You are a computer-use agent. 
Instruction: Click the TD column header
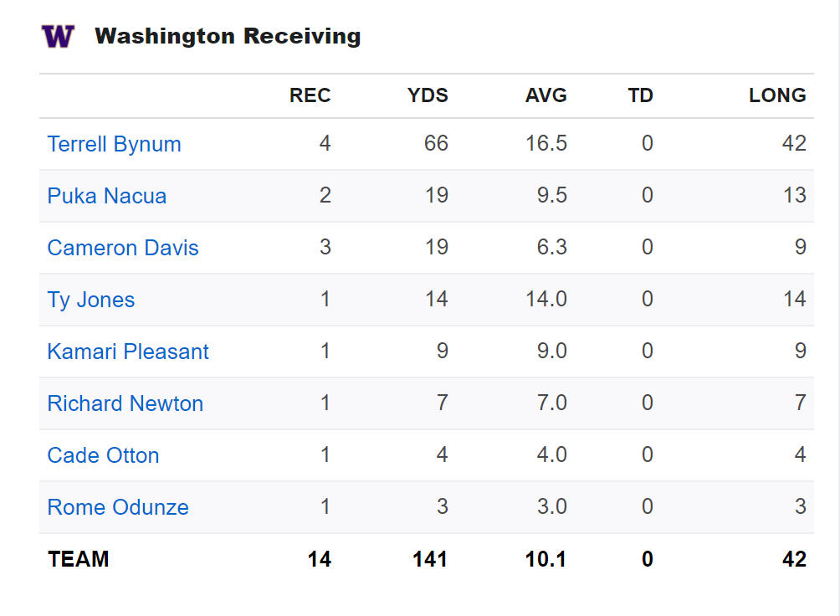click(x=640, y=95)
